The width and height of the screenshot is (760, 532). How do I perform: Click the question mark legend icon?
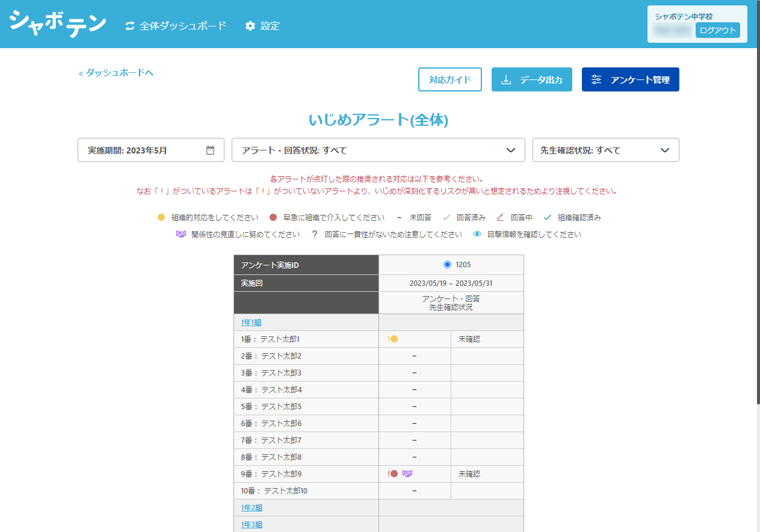click(x=314, y=234)
